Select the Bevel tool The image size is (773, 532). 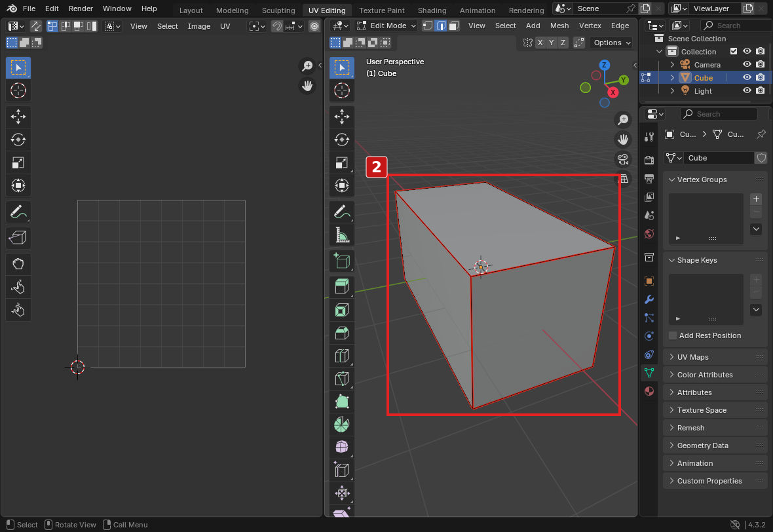342,333
